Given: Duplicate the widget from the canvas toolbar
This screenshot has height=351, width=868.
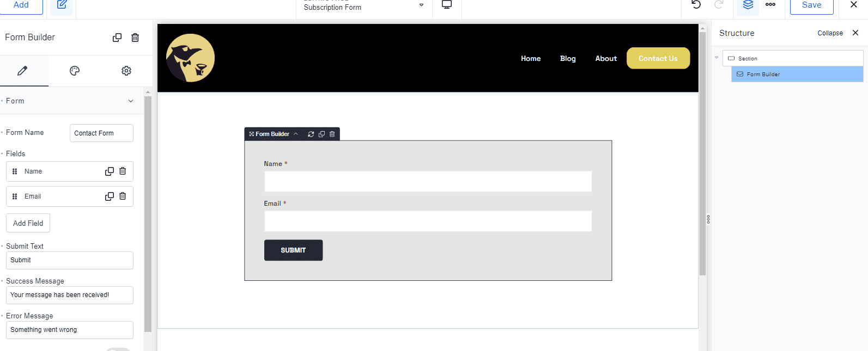Looking at the screenshot, I should 321,134.
